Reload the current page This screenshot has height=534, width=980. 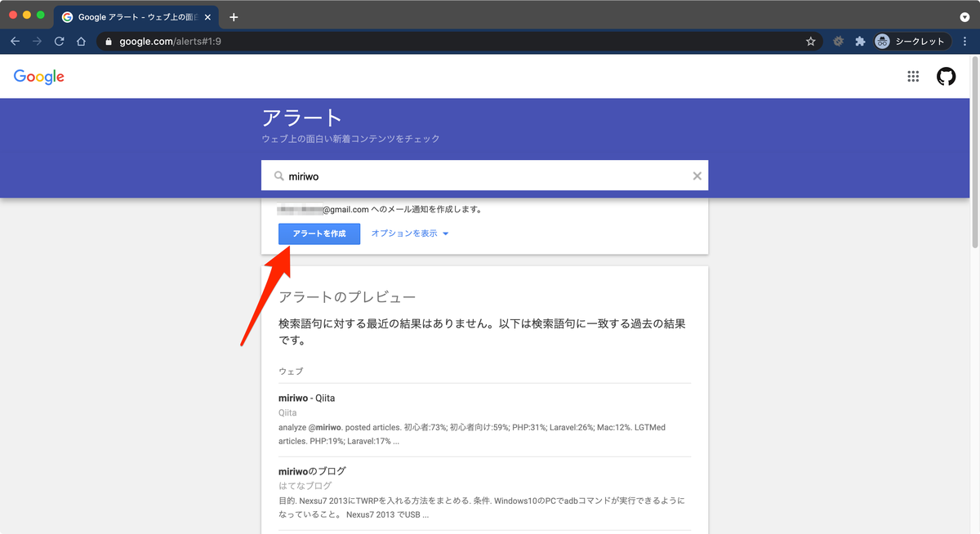tap(59, 41)
